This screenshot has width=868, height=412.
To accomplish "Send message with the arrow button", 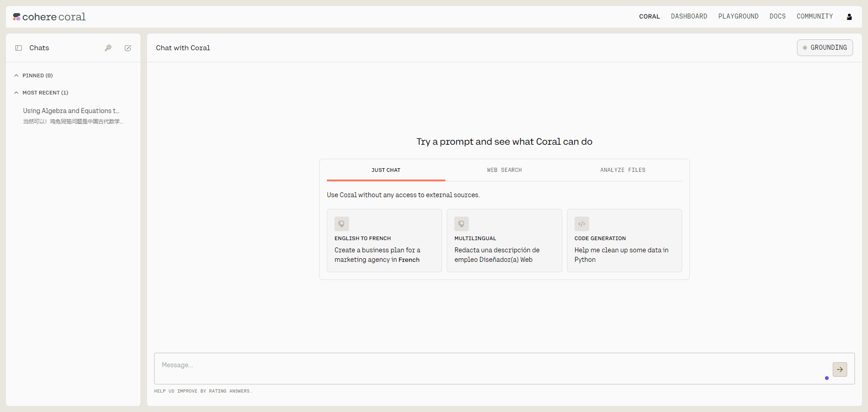I will coord(840,369).
